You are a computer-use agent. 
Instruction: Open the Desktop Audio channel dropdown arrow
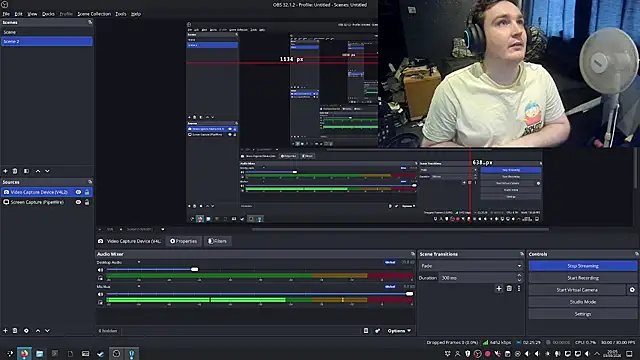[x=139, y=262]
